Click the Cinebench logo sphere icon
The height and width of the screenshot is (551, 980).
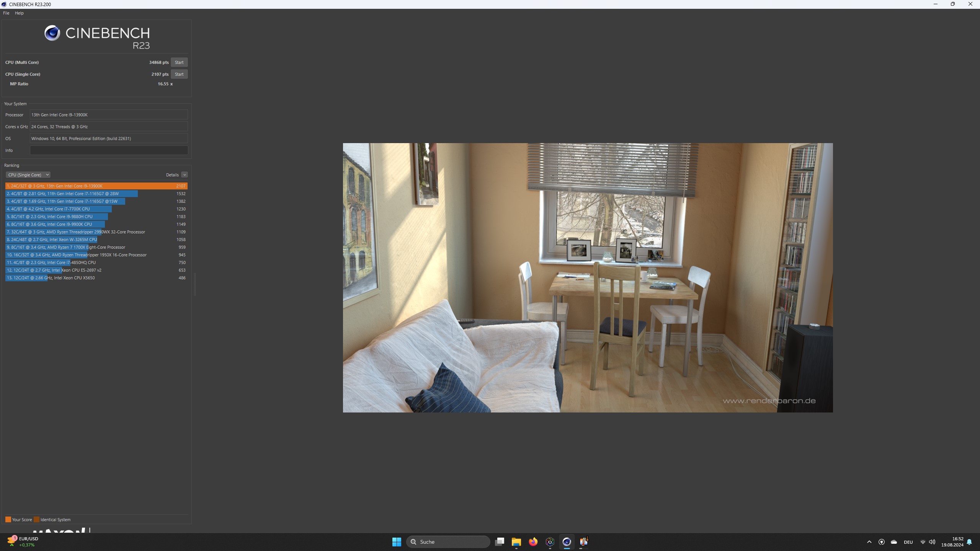[52, 33]
